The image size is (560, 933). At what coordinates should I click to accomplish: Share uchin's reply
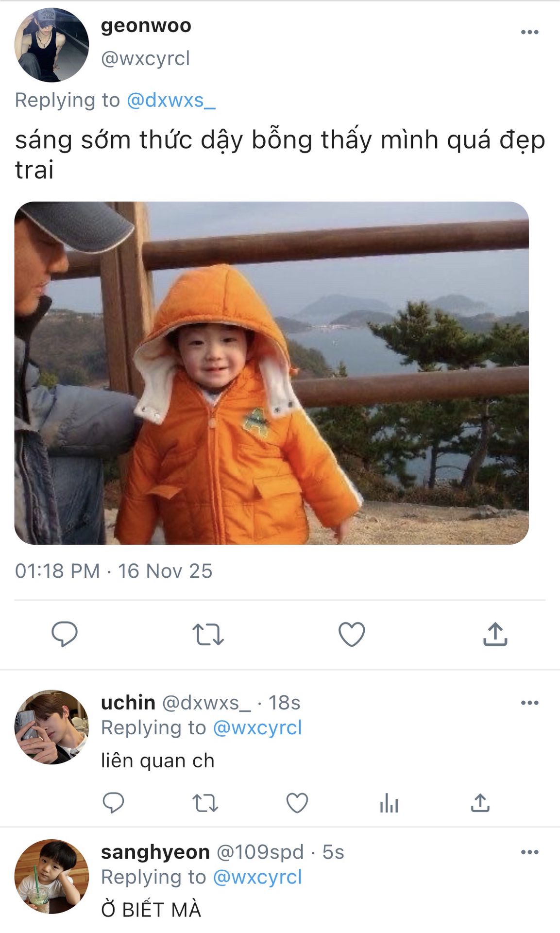click(x=480, y=803)
